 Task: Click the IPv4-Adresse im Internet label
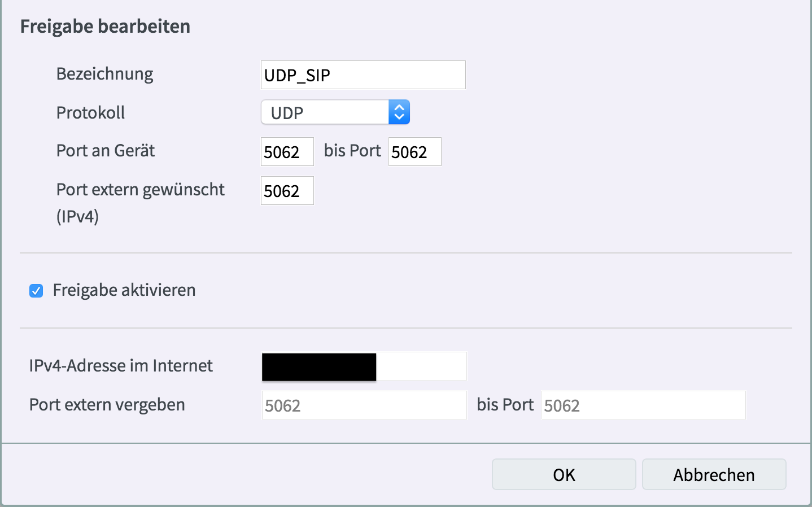point(121,366)
